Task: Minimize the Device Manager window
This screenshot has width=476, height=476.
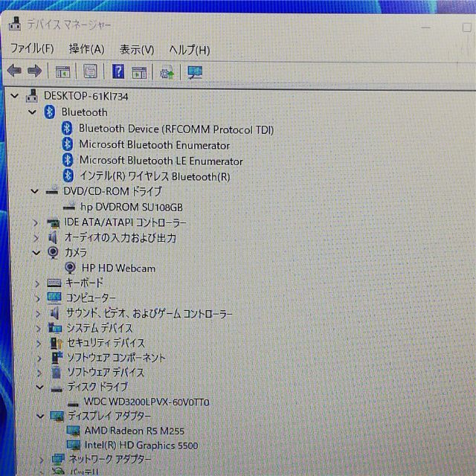Action: point(425,28)
